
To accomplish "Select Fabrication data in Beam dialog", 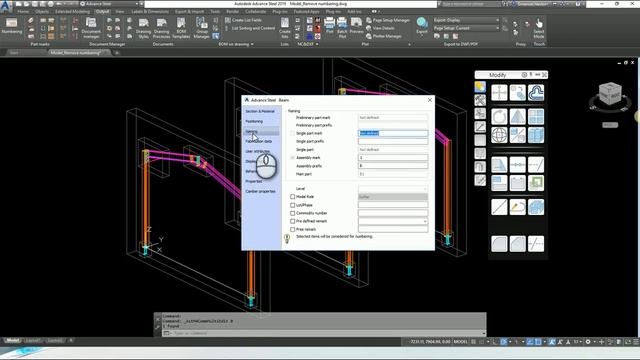I will 260,141.
